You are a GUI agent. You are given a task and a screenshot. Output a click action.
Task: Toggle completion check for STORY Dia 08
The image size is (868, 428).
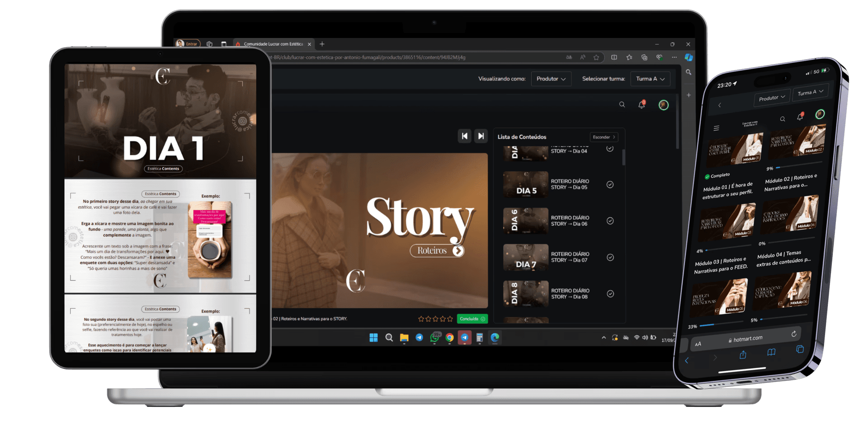point(610,294)
